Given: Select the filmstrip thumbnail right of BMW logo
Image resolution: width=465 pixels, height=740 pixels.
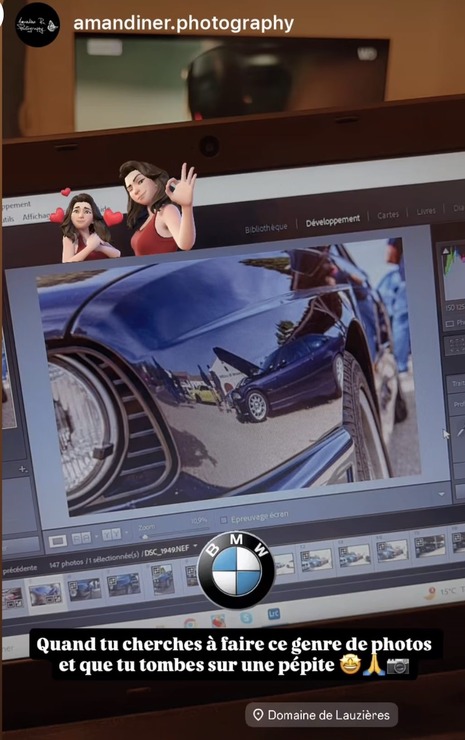Looking at the screenshot, I should pyautogui.click(x=285, y=563).
